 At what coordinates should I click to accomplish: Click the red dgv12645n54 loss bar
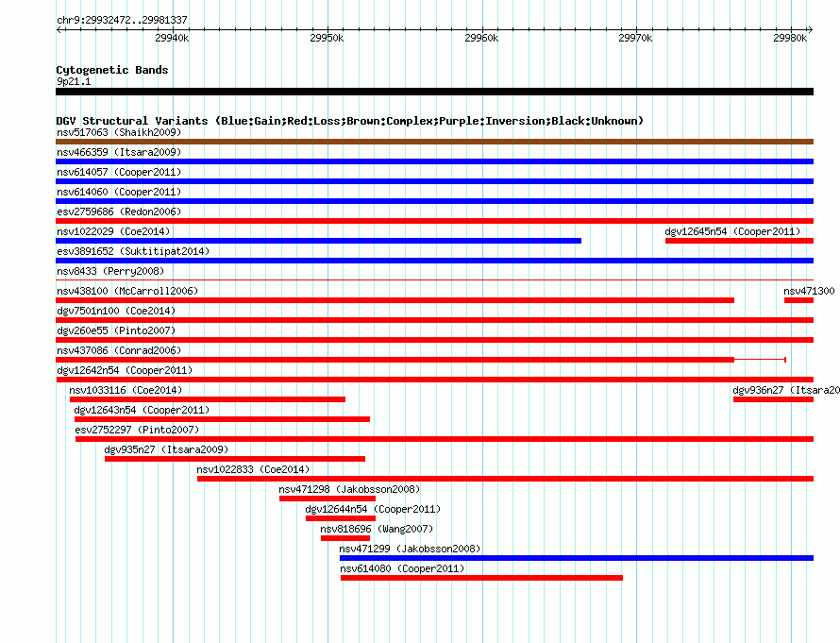pos(739,241)
